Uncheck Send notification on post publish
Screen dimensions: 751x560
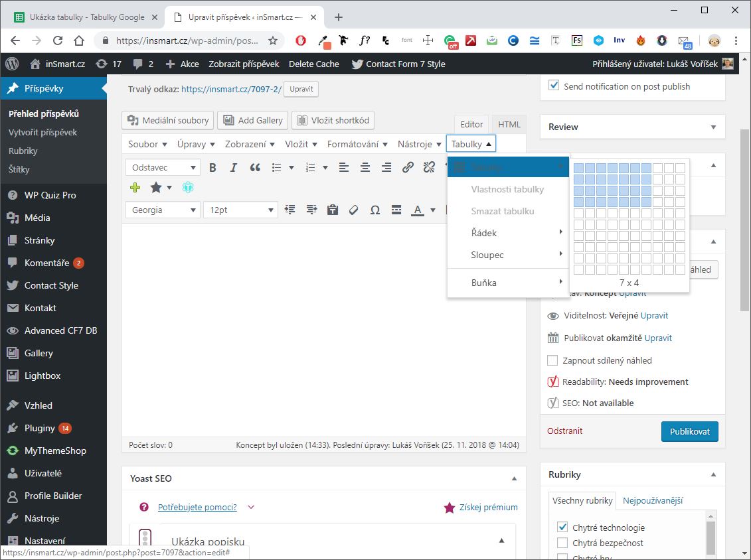(x=554, y=86)
